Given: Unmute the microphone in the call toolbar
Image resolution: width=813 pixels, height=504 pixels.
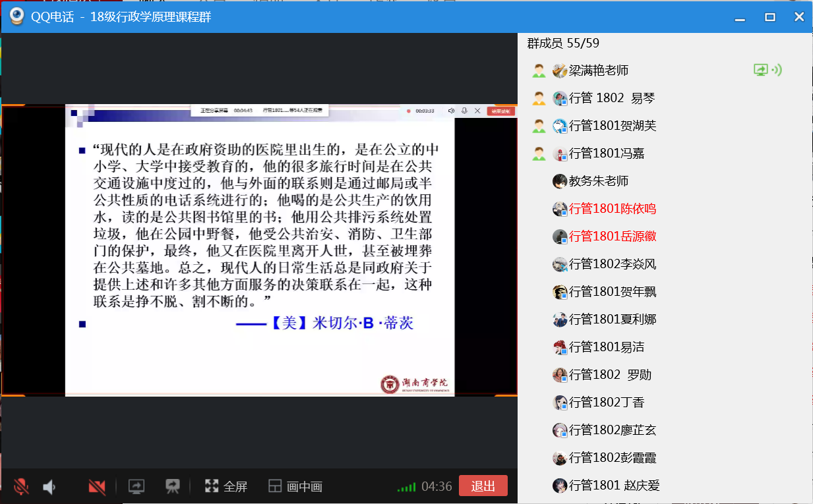Looking at the screenshot, I should point(21,487).
